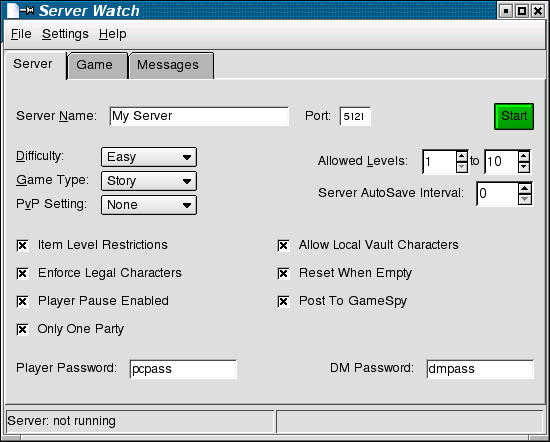Switch to the Game tab
550x442 pixels.
(97, 66)
